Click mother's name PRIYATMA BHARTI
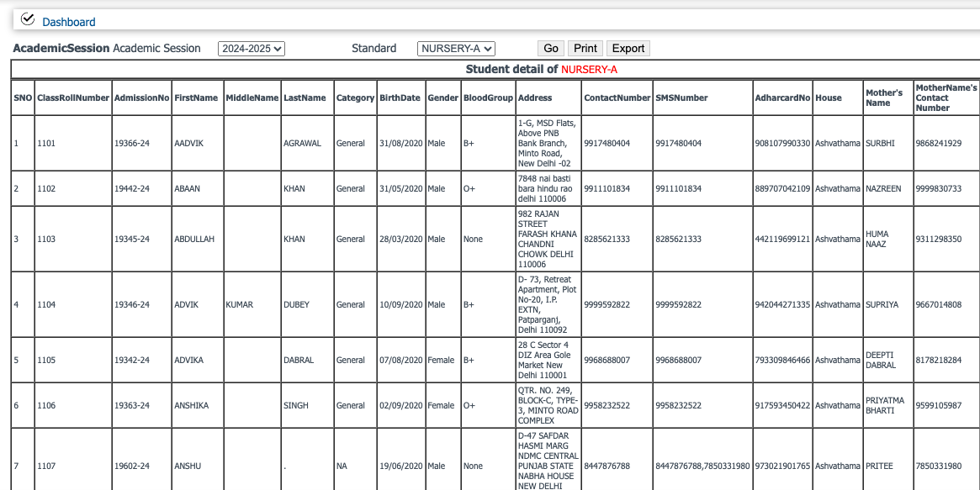 click(885, 406)
